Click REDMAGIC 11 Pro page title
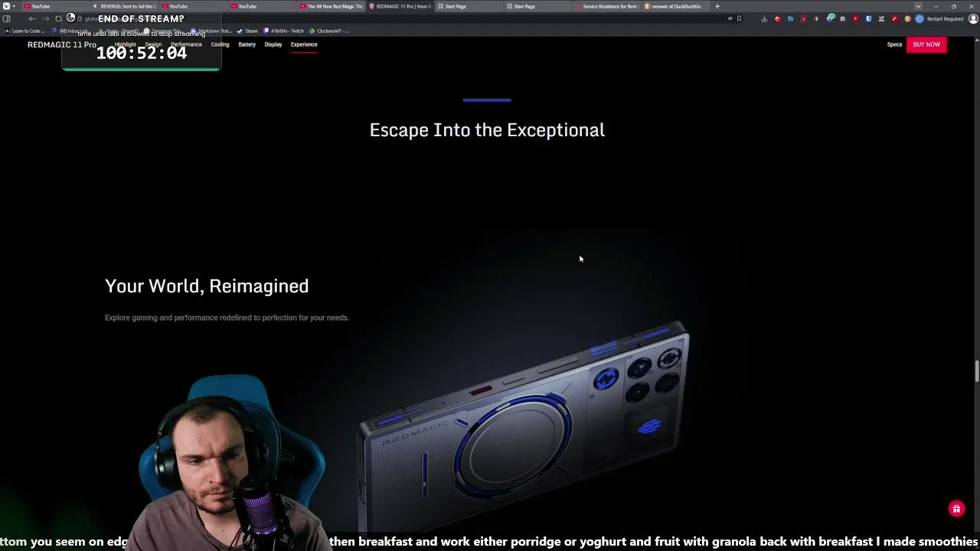This screenshot has width=980, height=551. point(62,44)
